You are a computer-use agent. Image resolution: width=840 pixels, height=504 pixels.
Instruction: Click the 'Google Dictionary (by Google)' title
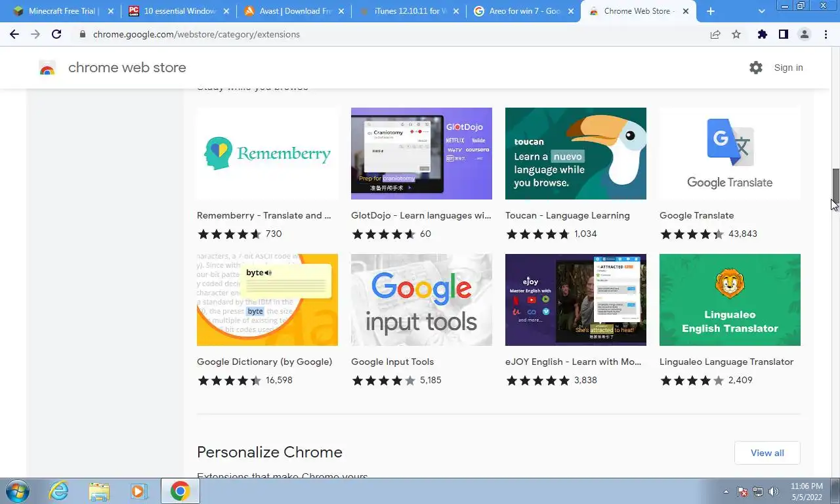point(264,362)
